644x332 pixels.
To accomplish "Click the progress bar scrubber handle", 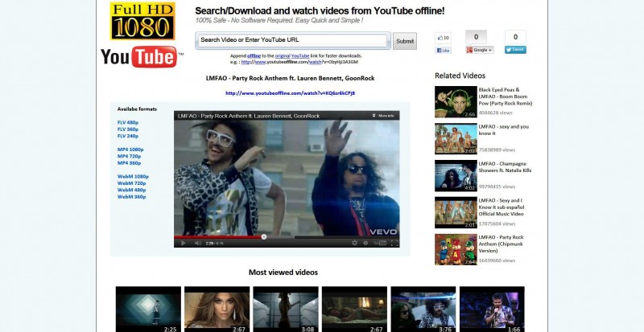I will 264,237.
